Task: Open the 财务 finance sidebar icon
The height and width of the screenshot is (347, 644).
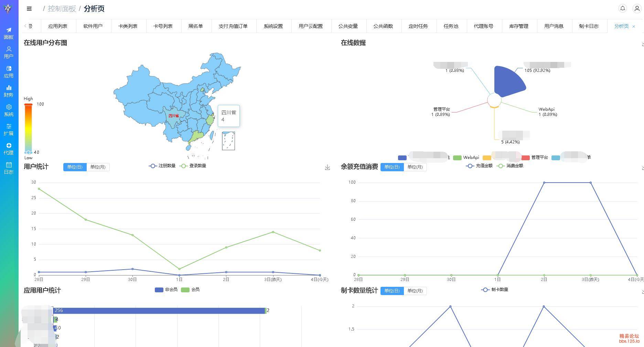Action: coord(9,91)
